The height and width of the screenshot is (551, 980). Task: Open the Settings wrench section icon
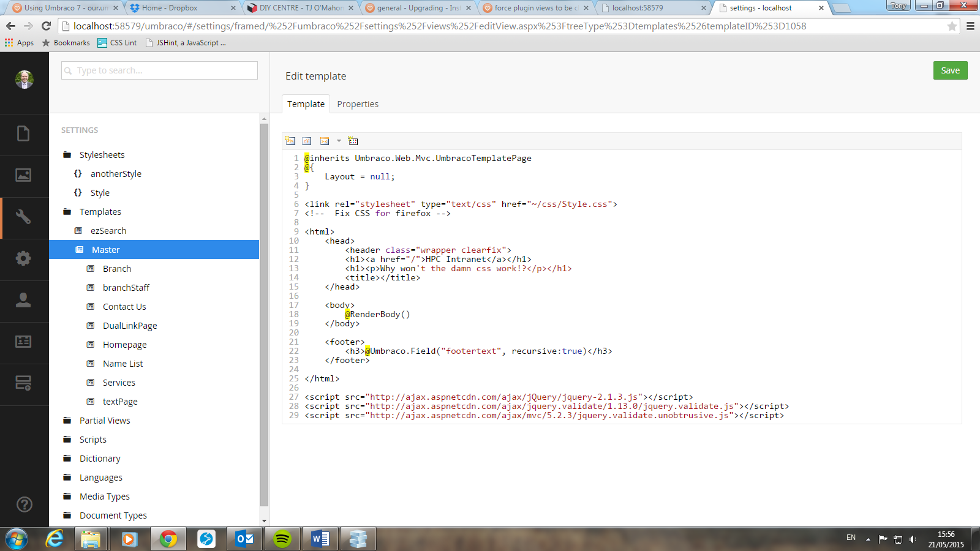23,217
